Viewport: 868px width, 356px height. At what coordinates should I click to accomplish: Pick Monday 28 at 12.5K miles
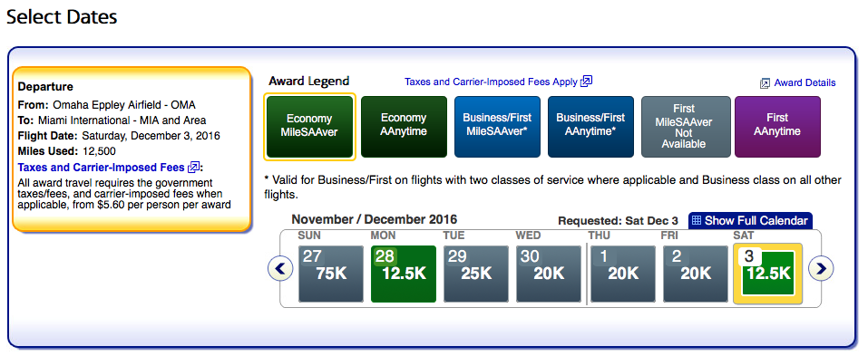coord(404,274)
